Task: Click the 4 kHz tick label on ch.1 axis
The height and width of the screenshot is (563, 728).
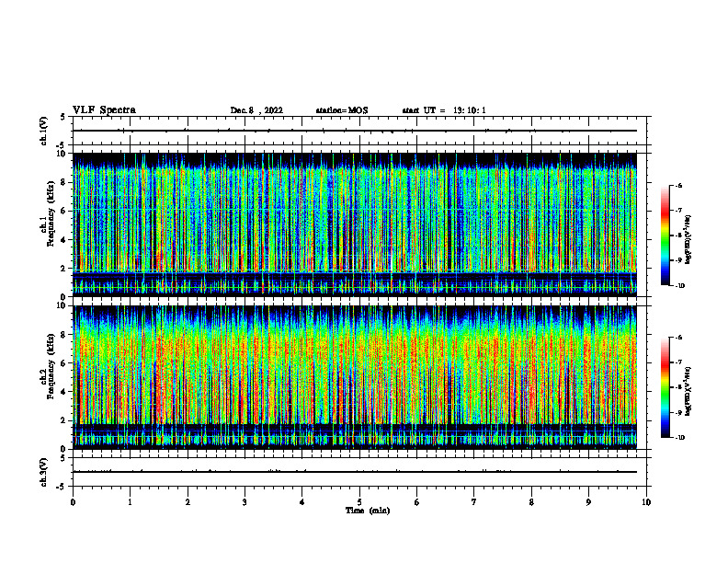Action: tap(64, 240)
